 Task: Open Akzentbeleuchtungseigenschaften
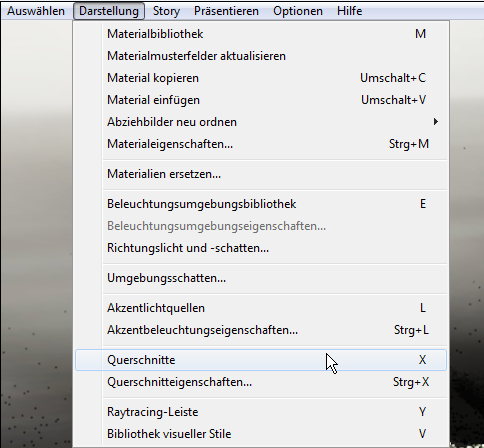[261, 330]
